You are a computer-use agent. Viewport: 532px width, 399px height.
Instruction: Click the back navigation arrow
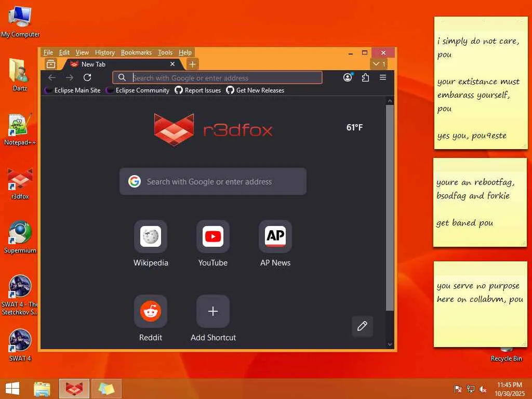(52, 78)
